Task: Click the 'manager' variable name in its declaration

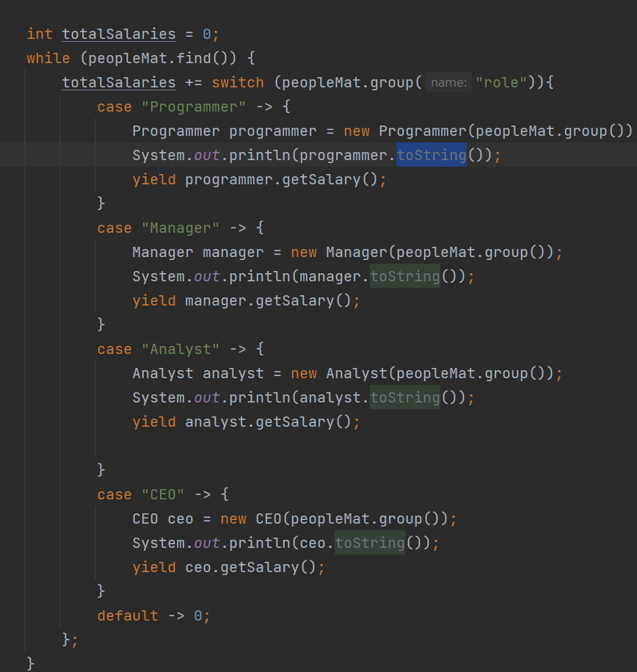Action: tap(233, 252)
